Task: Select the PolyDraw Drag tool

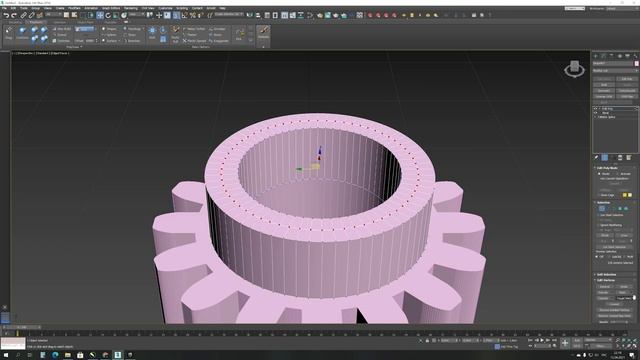Action: (9, 33)
